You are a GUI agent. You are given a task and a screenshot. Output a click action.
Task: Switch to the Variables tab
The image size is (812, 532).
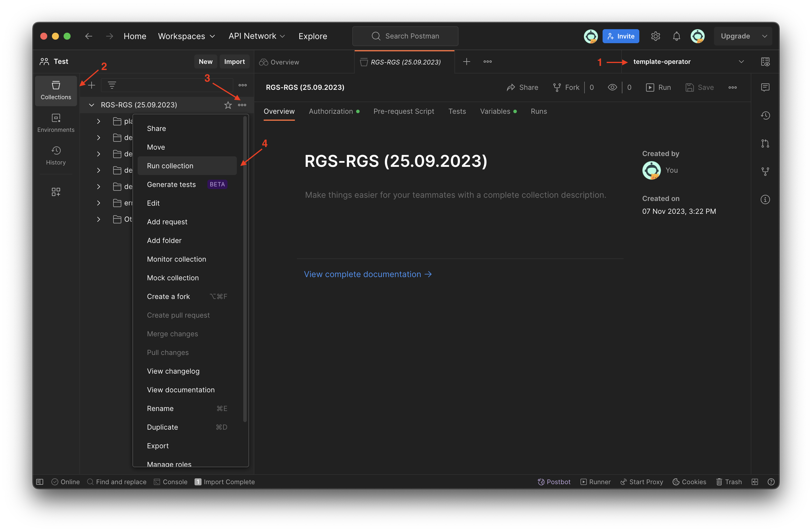tap(495, 111)
